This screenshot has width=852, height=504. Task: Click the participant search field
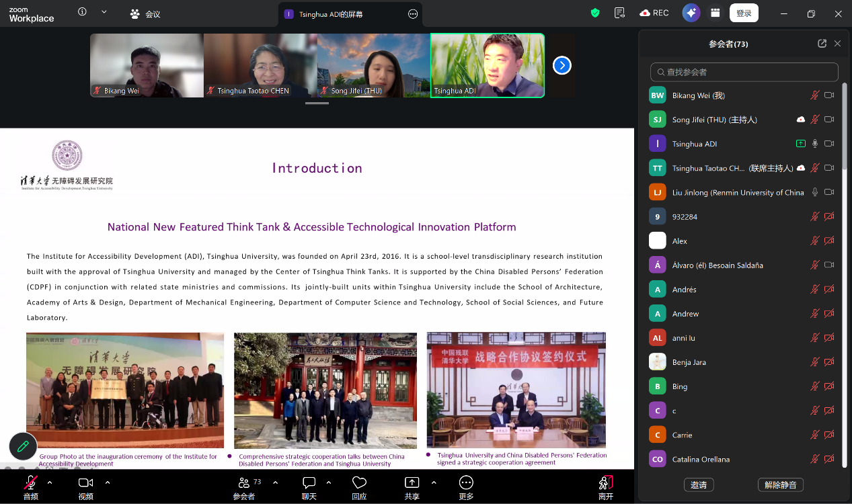pyautogui.click(x=744, y=72)
